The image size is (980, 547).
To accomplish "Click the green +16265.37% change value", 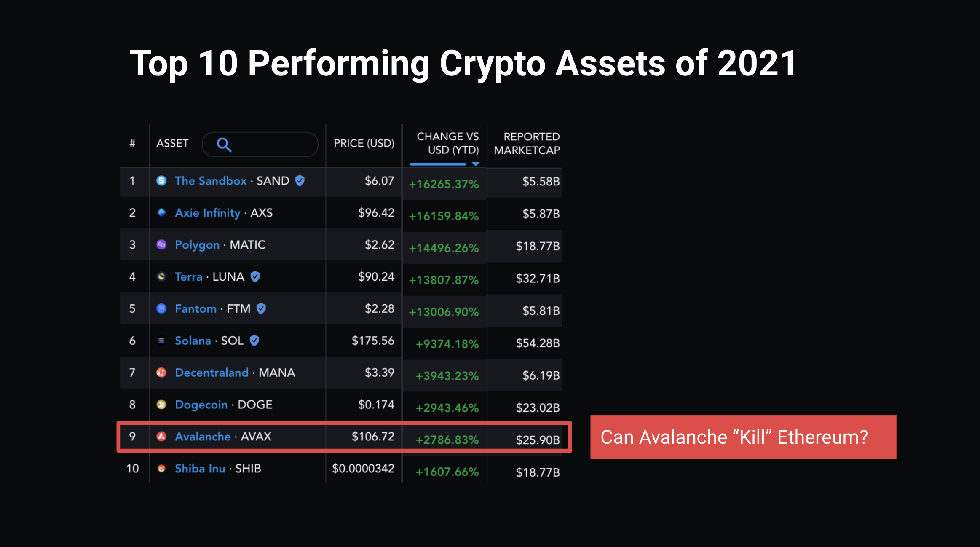I will tap(443, 184).
